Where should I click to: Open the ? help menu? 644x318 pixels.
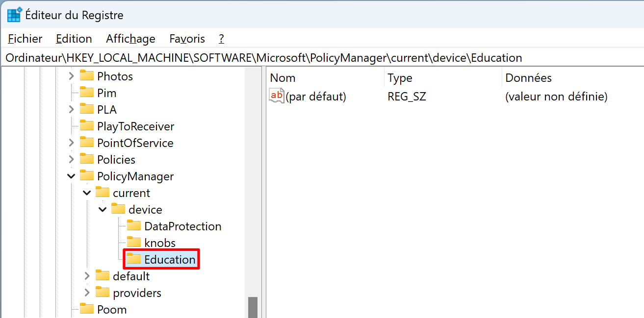221,39
